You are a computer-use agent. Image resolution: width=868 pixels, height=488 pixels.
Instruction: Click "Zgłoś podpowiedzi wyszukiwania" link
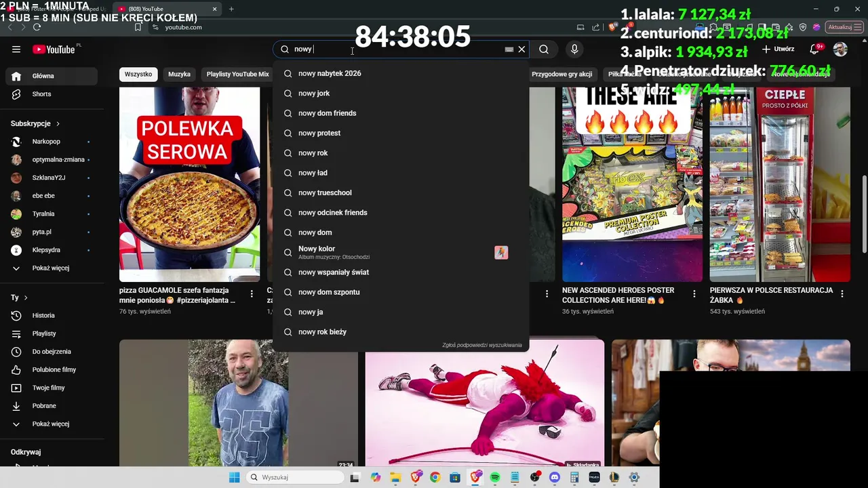tap(482, 345)
